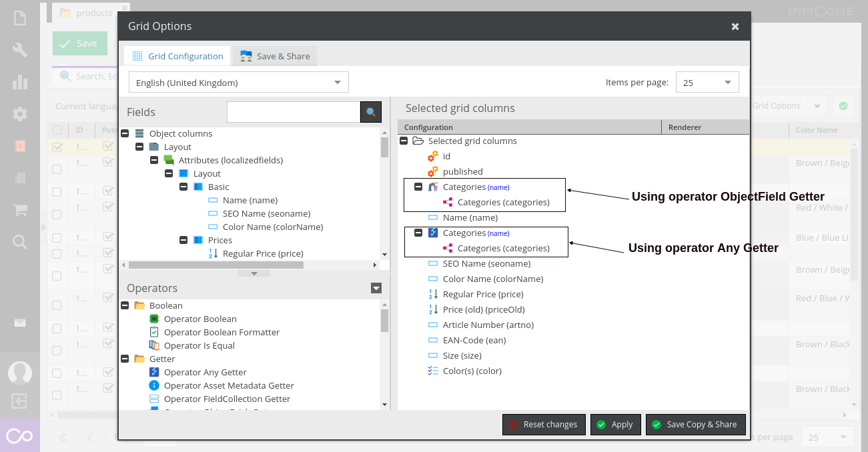Image resolution: width=868 pixels, height=452 pixels.
Task: Open Marketing bar chart icon in sidebar
Action: [20, 82]
